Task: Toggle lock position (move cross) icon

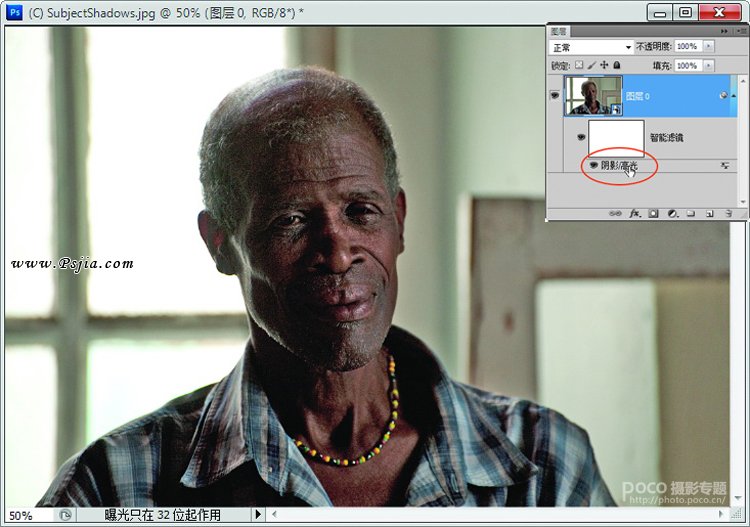Action: point(604,65)
